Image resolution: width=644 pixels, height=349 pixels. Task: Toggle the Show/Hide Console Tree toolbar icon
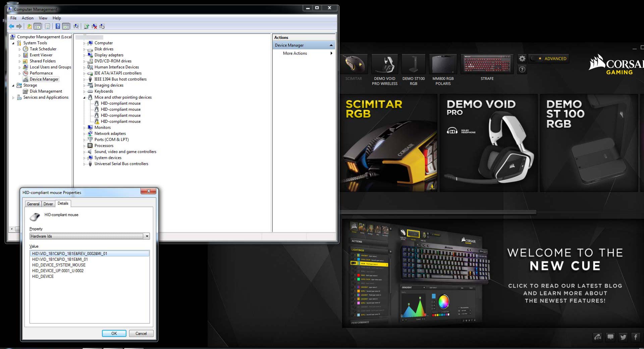pos(38,26)
